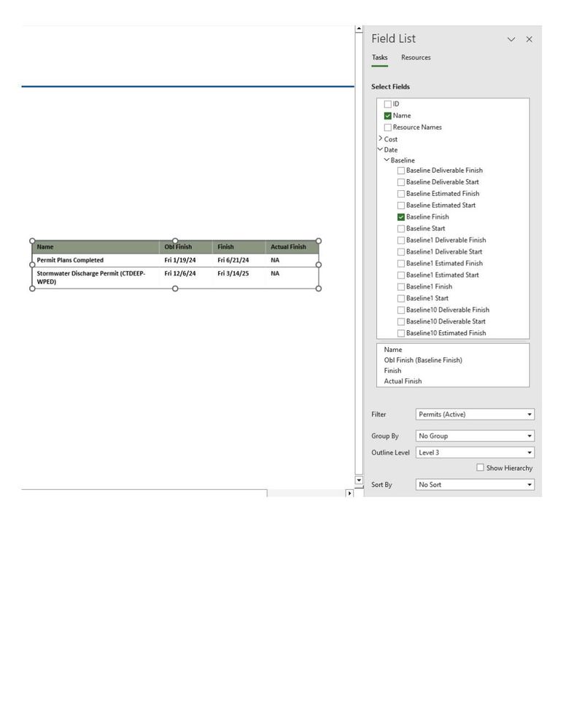Viewport: 563px width, 728px height.
Task: Check the Baseline Start checkbox
Action: click(x=401, y=228)
